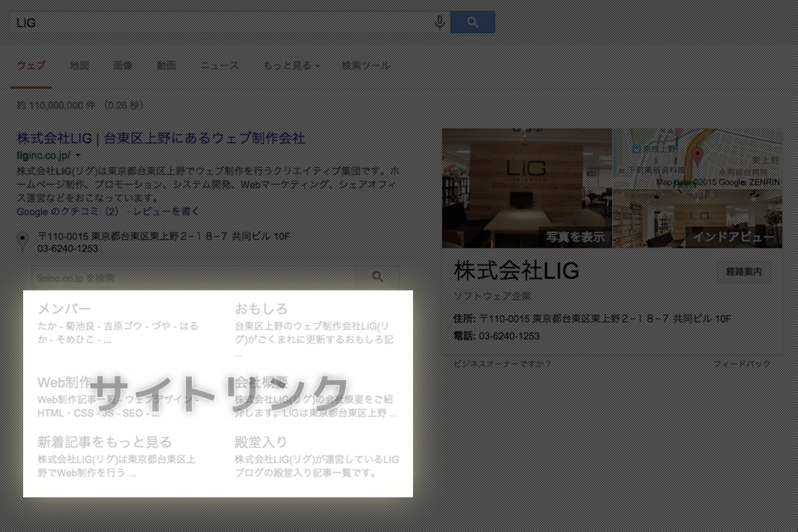798x532 pixels.
Task: Open the おもしろ sitelink
Action: click(261, 309)
